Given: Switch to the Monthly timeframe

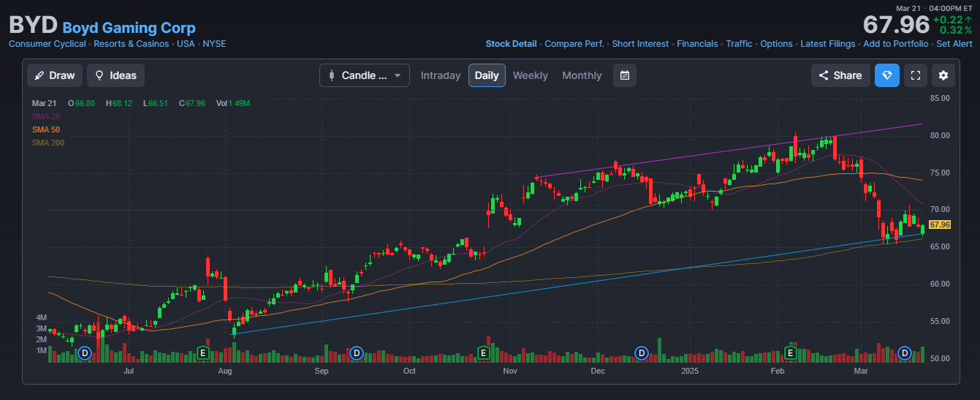Looking at the screenshot, I should coord(582,75).
